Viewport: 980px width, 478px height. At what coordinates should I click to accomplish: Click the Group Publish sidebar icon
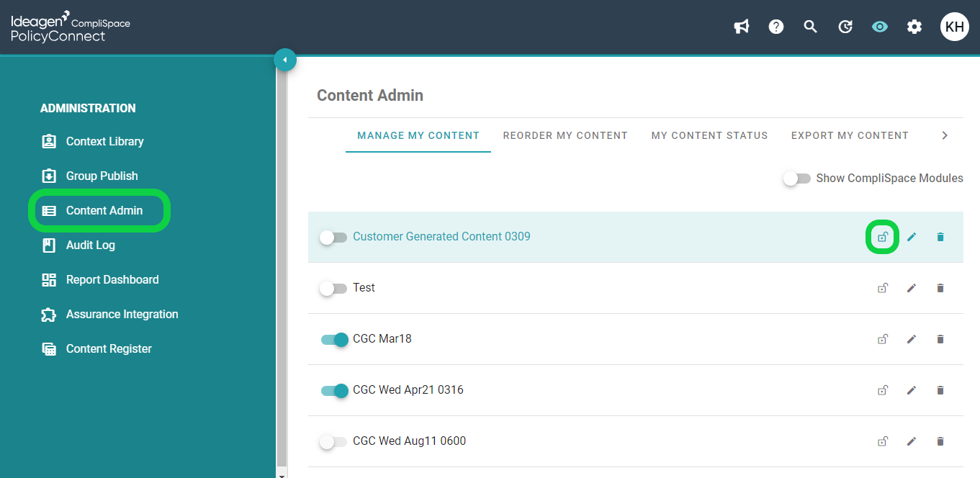click(x=49, y=176)
